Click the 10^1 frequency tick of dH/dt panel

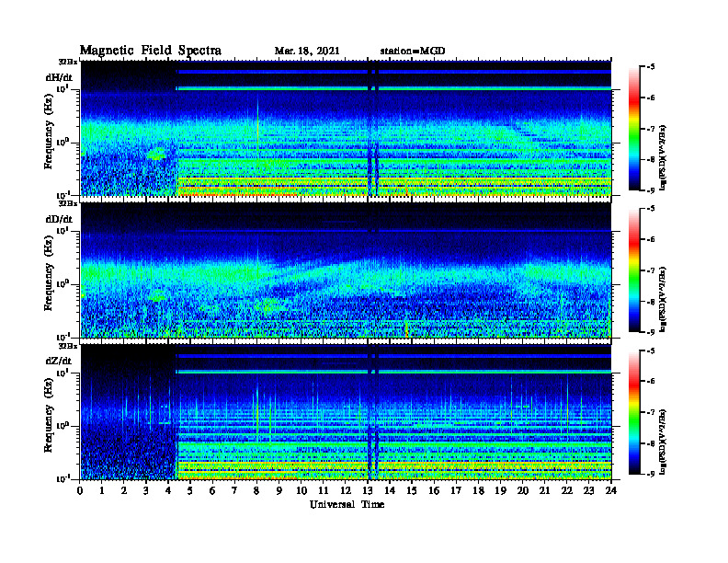coord(64,88)
